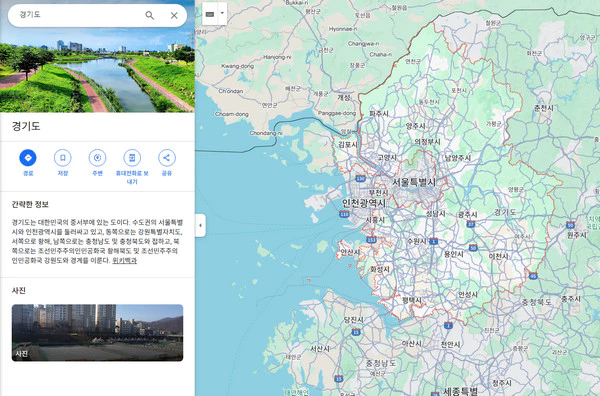Click the keyboard input tool icon
The width and height of the screenshot is (600, 396).
pyautogui.click(x=210, y=14)
